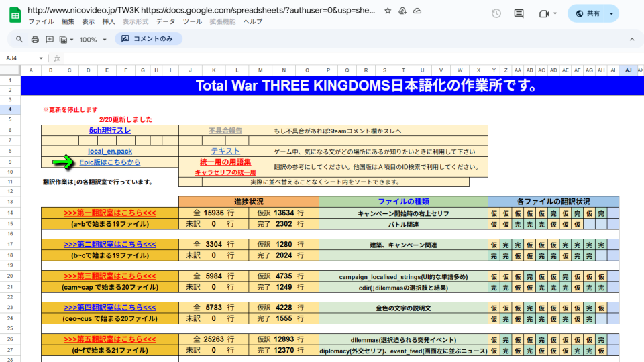This screenshot has height=362, width=644.
Task: Select the 2/20更新しました text
Action: pyautogui.click(x=125, y=119)
